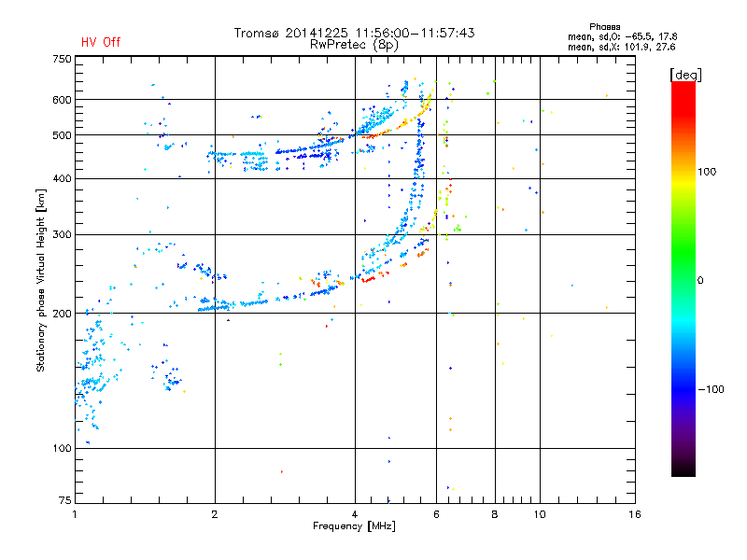The width and height of the screenshot is (747, 560).
Task: Click the colorbar tick label '100'
Action: click(x=707, y=172)
